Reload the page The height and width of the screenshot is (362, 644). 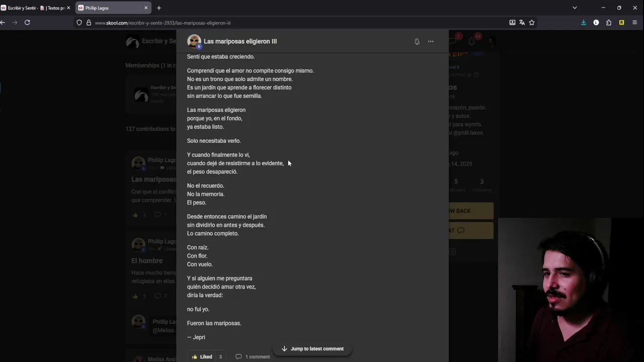coord(27,23)
